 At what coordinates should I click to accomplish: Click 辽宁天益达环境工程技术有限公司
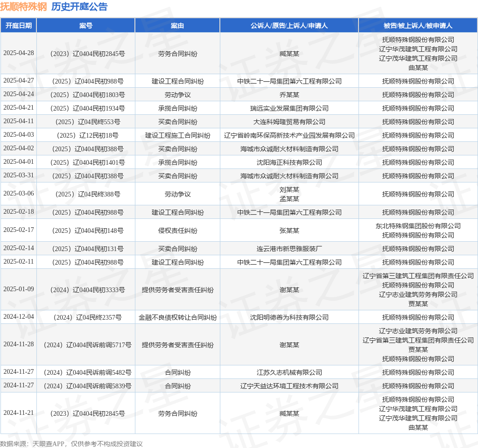(289, 386)
